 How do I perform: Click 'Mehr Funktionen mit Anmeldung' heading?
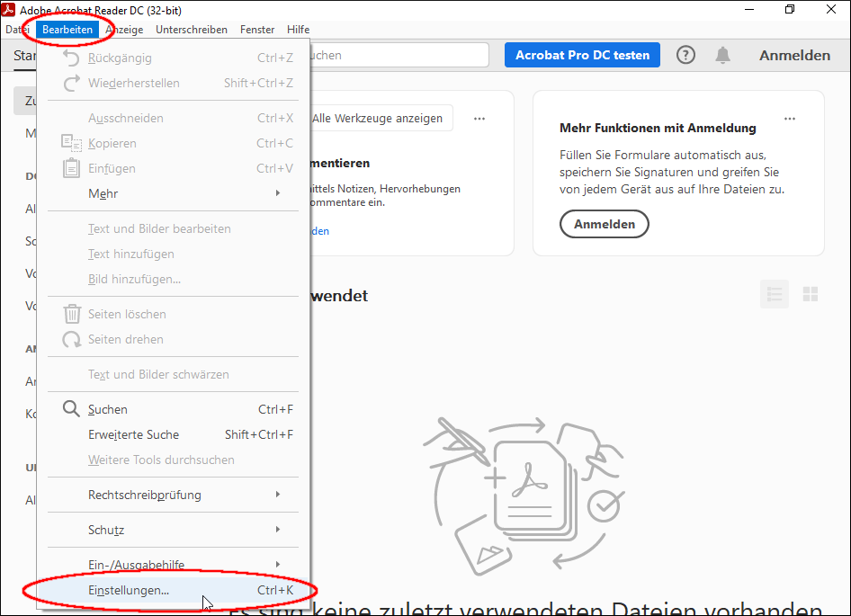[658, 128]
